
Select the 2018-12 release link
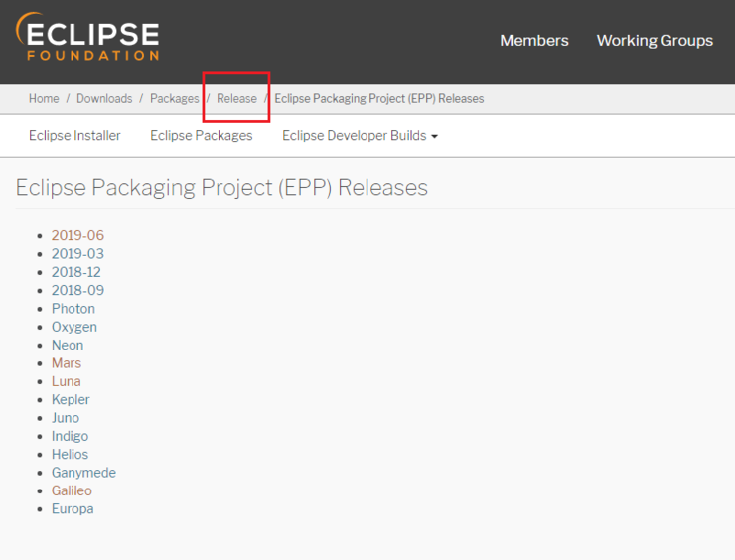[75, 272]
